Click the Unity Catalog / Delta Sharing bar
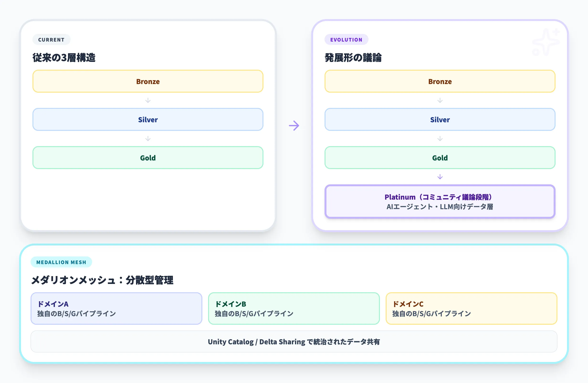588x383 pixels. [x=294, y=341]
